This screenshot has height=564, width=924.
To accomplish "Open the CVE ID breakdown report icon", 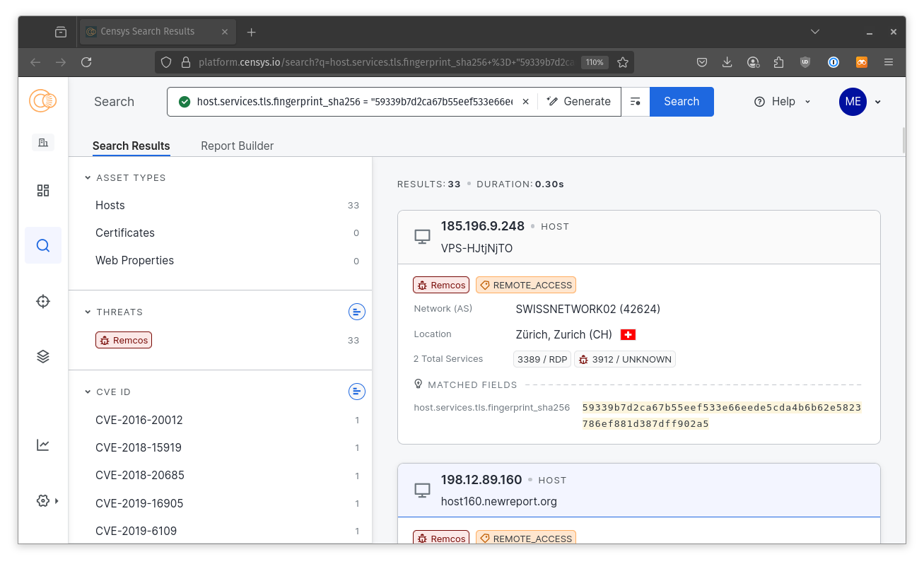I will click(x=357, y=392).
